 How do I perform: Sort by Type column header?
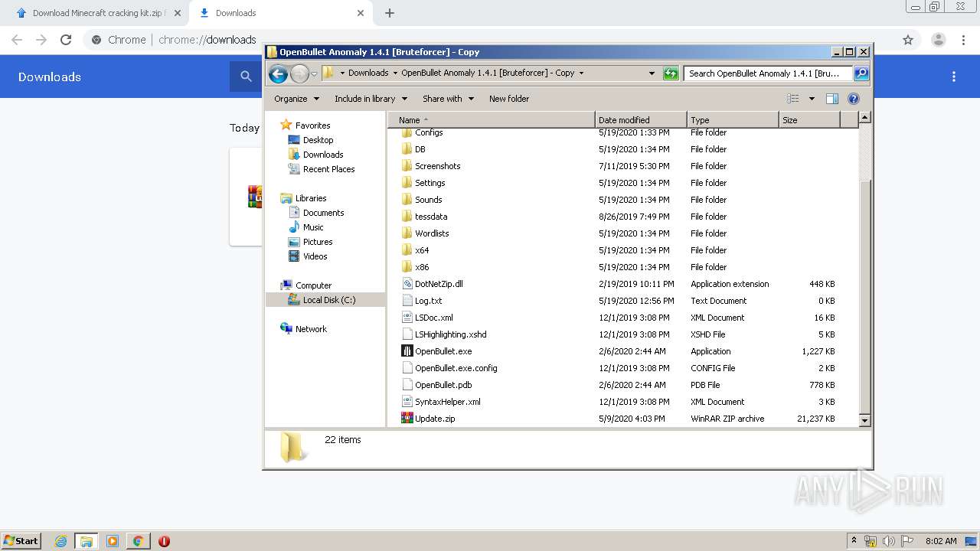(x=733, y=120)
